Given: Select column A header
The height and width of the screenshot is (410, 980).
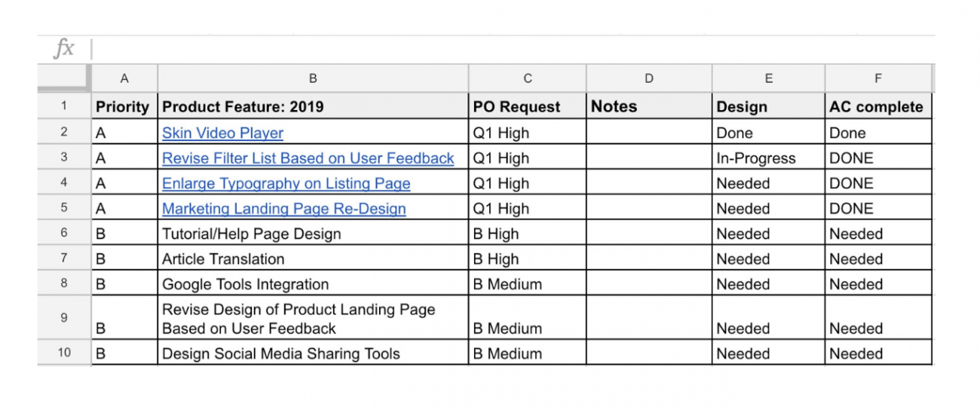Looking at the screenshot, I should (x=124, y=78).
